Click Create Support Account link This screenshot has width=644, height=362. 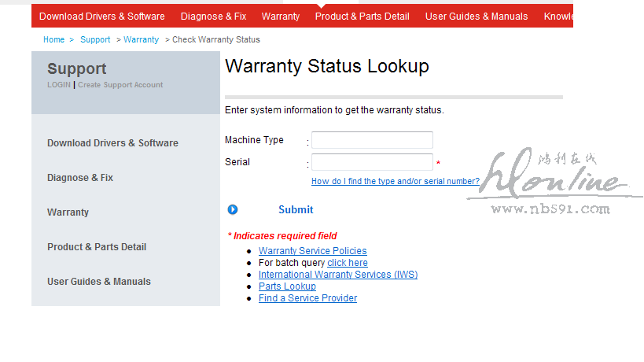120,85
